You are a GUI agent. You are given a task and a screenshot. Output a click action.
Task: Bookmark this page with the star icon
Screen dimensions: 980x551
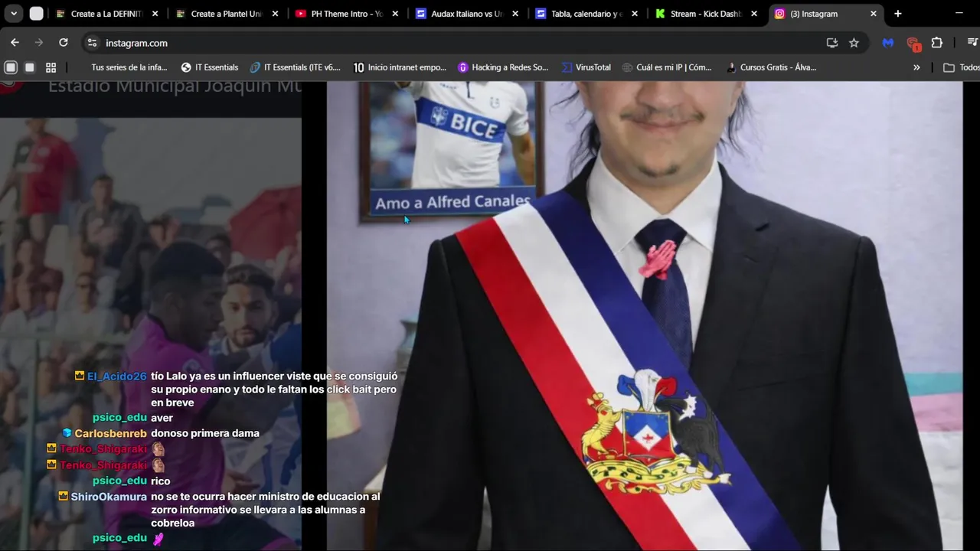[854, 43]
